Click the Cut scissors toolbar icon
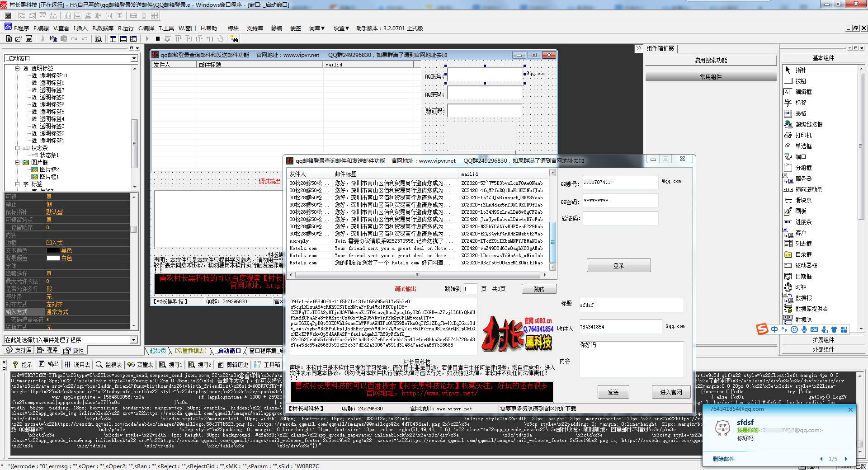Viewport: 868px width, 470px height. (43, 39)
